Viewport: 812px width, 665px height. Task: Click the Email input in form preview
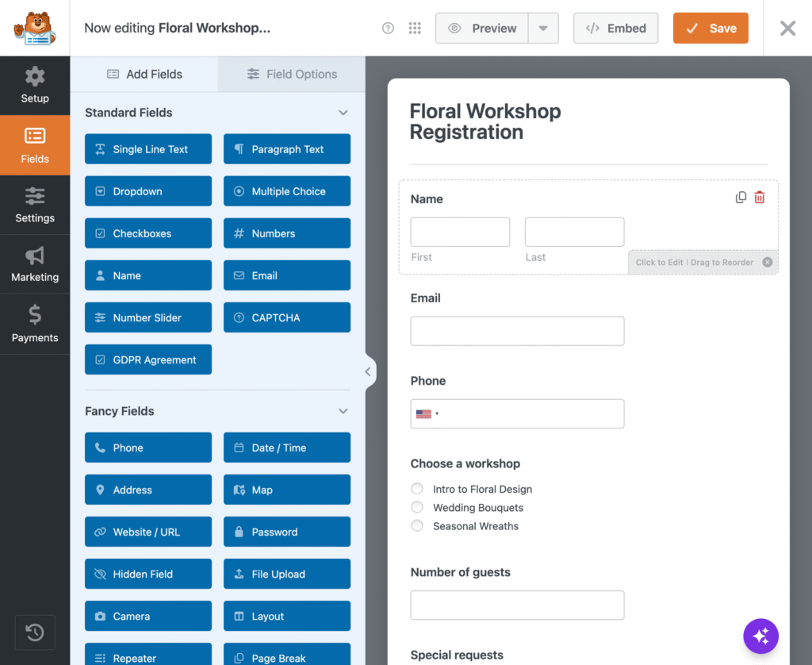point(517,331)
